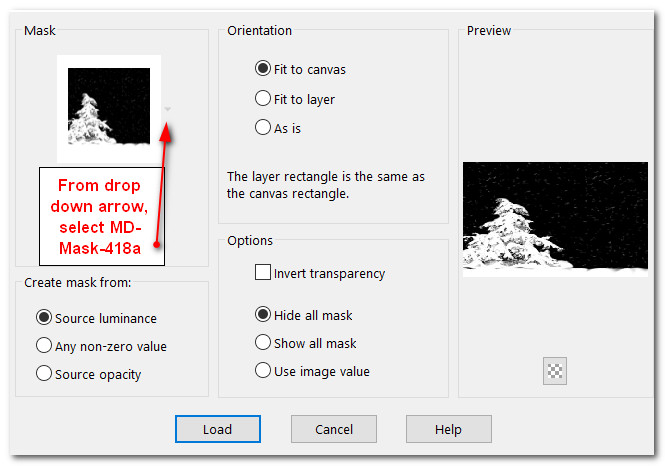Select the Use image value option
665x466 pixels.
click(x=264, y=371)
